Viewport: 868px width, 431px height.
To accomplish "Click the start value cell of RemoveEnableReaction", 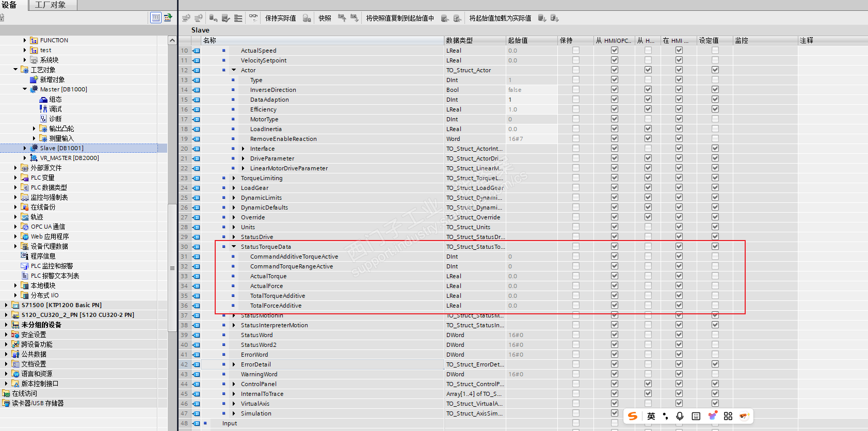I will point(532,139).
